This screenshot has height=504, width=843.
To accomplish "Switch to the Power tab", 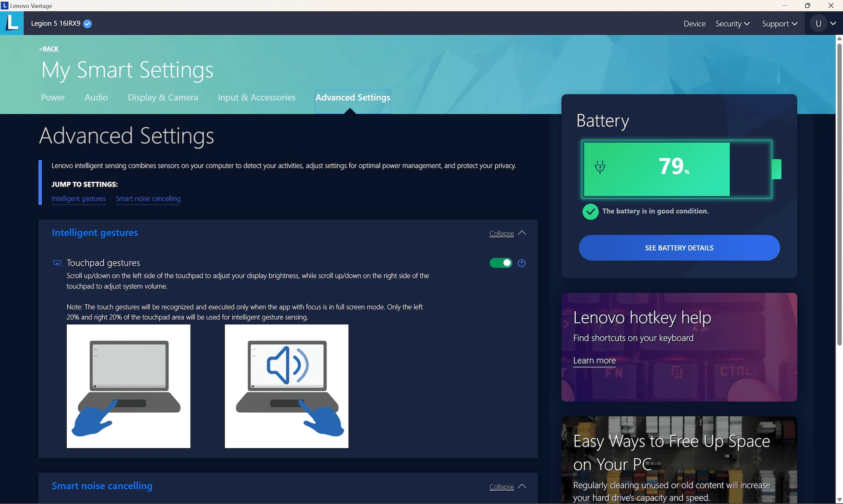I will pyautogui.click(x=53, y=97).
